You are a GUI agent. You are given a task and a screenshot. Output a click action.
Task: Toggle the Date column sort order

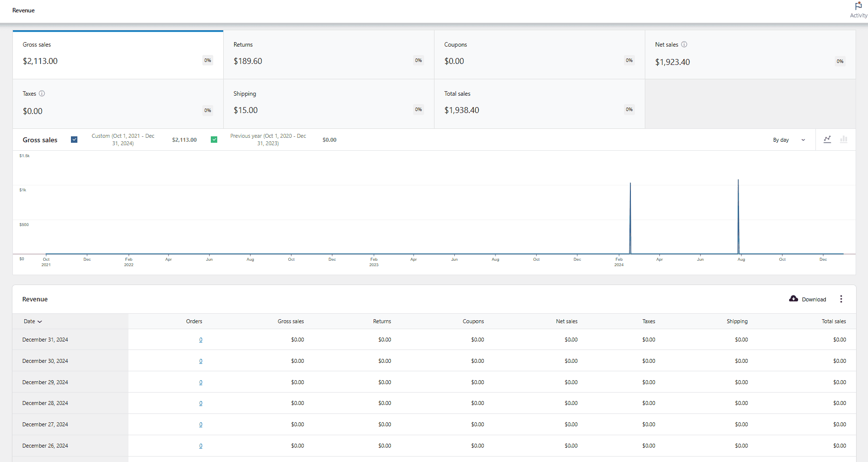point(32,321)
